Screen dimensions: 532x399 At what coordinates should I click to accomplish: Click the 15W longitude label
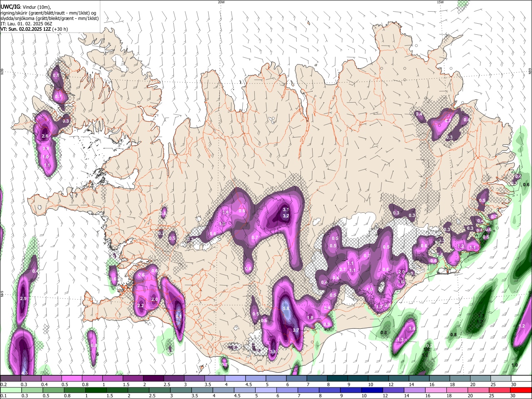440,2
